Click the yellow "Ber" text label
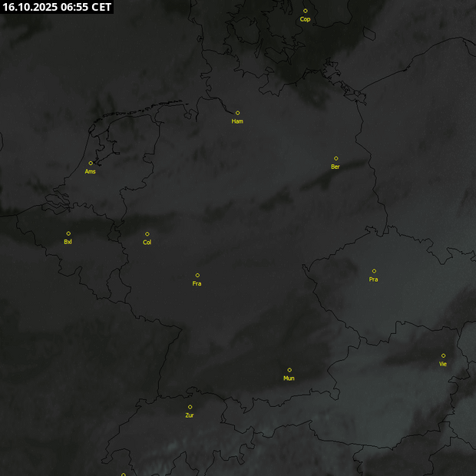Screen dimensions: 476x476 click(336, 167)
